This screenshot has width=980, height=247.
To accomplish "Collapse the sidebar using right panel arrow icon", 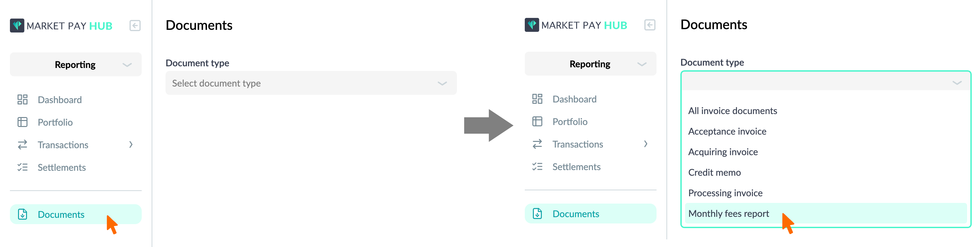I will 650,25.
